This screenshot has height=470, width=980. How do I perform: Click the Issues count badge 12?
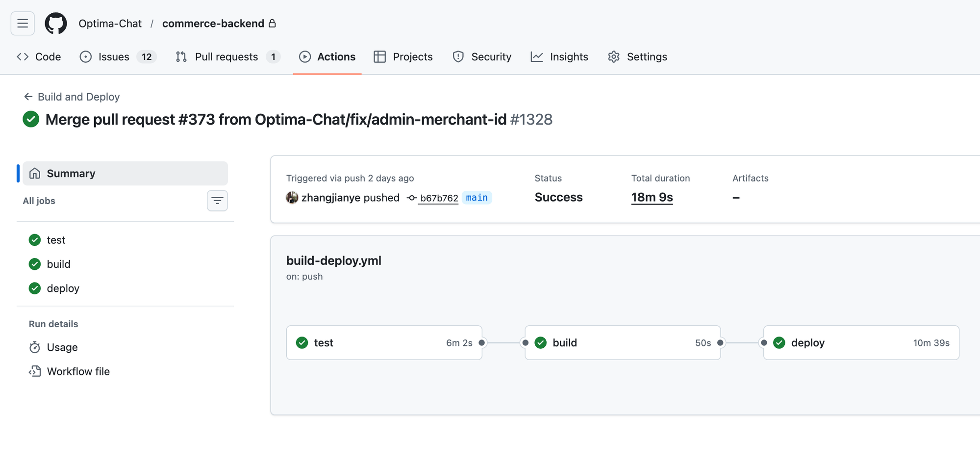tap(147, 57)
